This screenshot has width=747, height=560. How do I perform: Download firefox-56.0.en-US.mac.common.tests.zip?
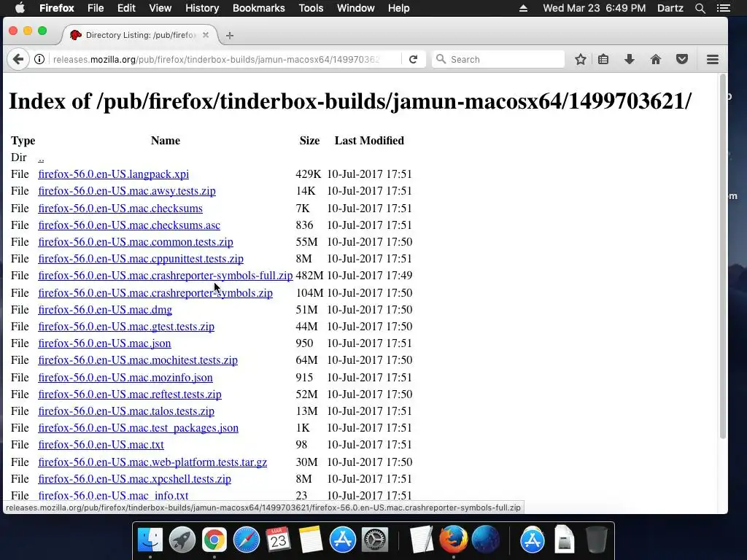[x=136, y=242]
